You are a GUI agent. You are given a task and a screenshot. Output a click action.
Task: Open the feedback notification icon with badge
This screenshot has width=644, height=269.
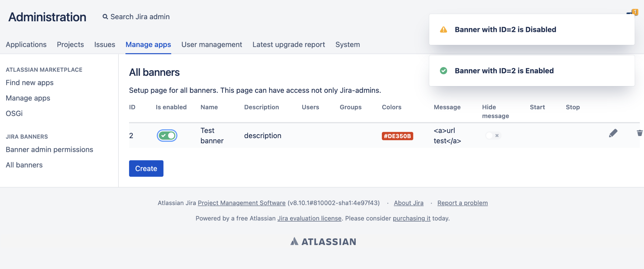point(633,12)
